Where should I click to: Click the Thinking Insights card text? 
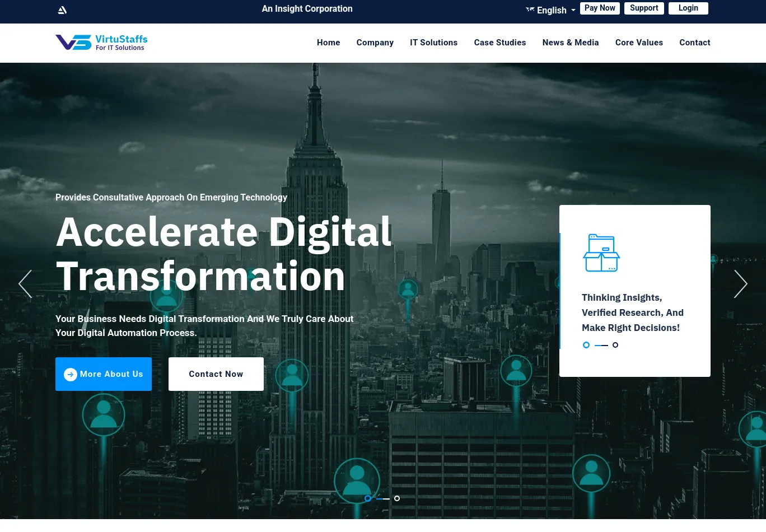(632, 312)
